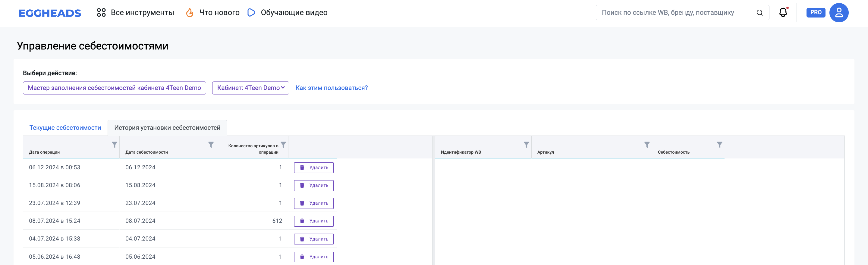Image resolution: width=868 pixels, height=265 pixels.
Task: Open the user profile avatar
Action: [839, 12]
